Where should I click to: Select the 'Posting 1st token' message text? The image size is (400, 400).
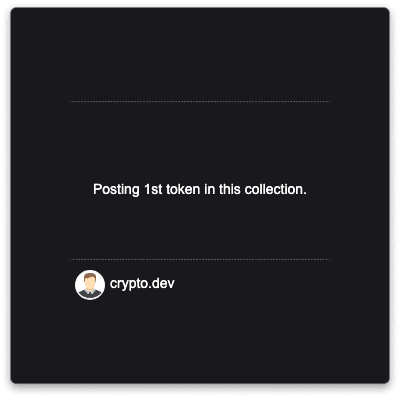click(200, 189)
